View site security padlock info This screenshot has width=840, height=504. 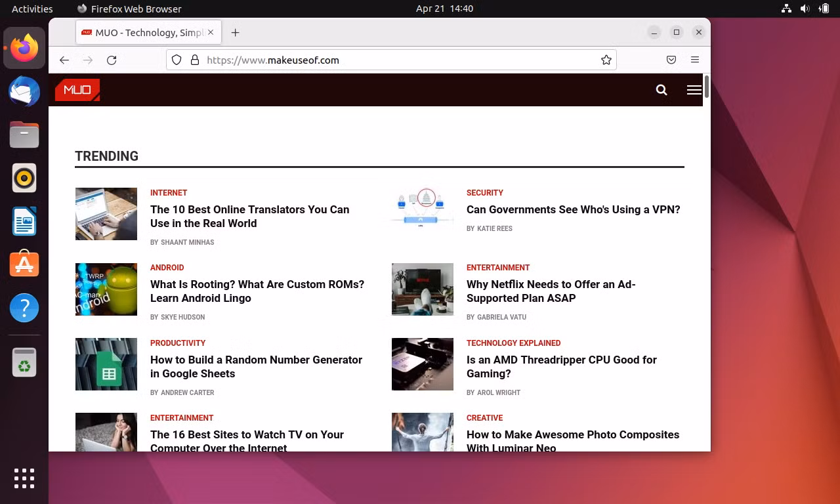tap(194, 60)
